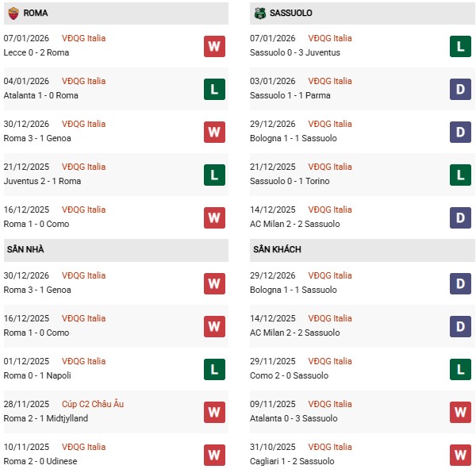Screen dimensions: 476x473
Task: Click L badge for Como 2 - 0 Sassuolo
Action: pyautogui.click(x=460, y=369)
